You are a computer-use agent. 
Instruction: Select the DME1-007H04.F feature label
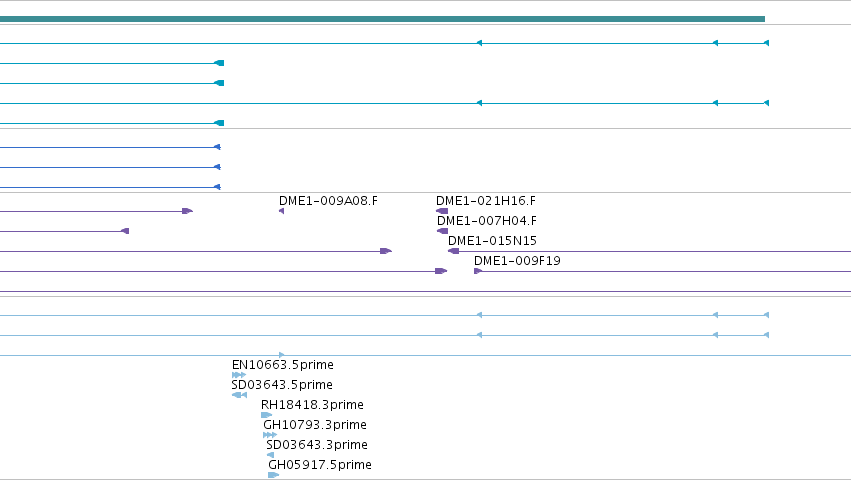487,221
